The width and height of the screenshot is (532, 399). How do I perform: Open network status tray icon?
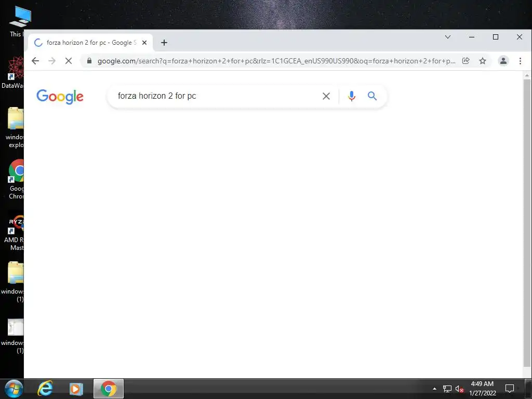(447, 389)
